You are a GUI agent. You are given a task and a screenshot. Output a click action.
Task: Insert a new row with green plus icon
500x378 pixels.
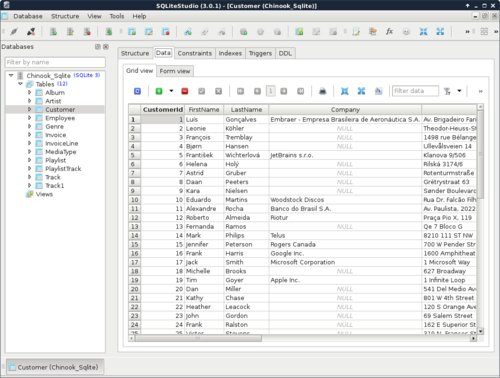click(159, 91)
